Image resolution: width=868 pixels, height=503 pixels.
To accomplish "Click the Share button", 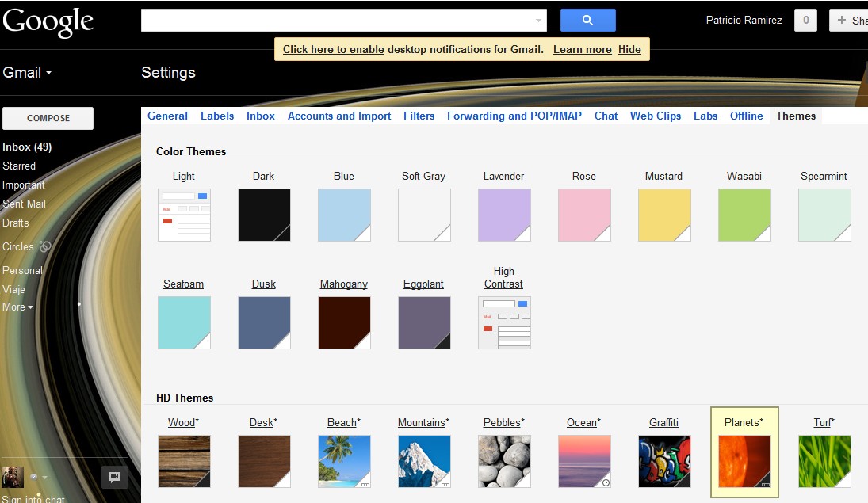I will [x=849, y=21].
